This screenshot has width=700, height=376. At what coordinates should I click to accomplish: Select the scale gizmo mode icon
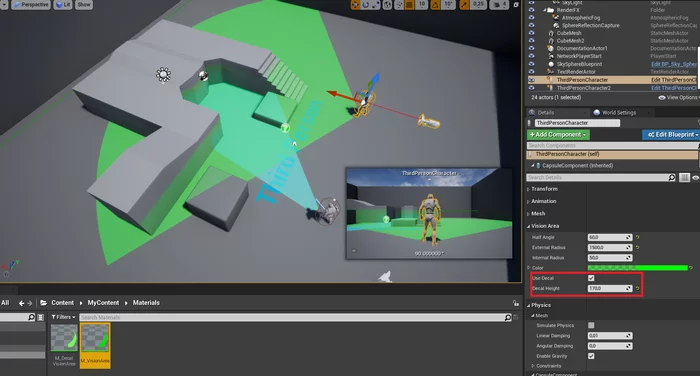click(375, 4)
